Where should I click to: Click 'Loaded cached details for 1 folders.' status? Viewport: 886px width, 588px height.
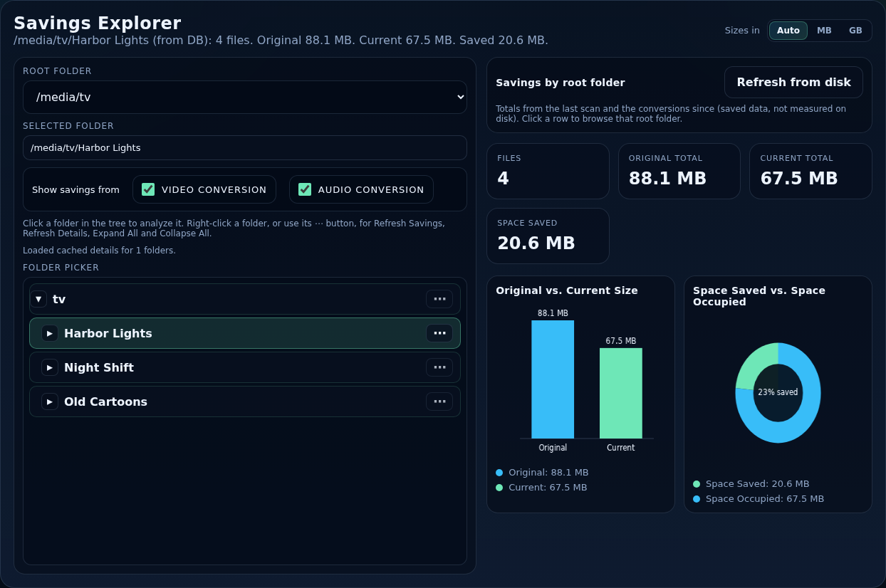(x=99, y=251)
